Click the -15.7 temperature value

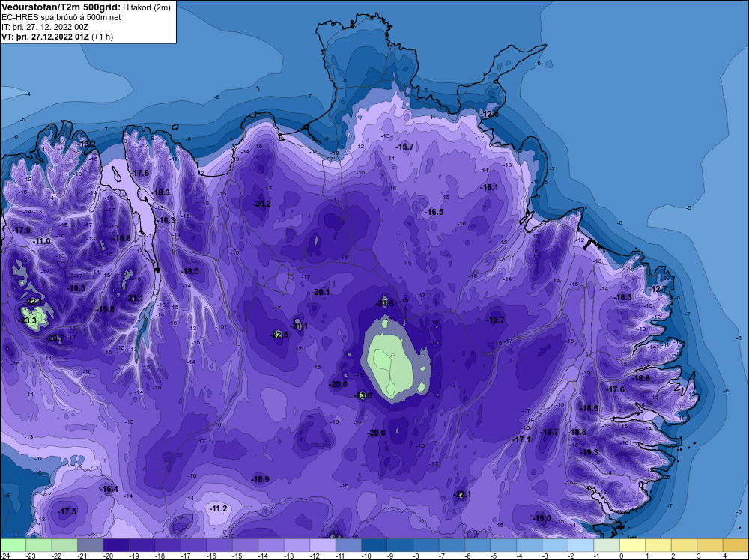coord(405,147)
